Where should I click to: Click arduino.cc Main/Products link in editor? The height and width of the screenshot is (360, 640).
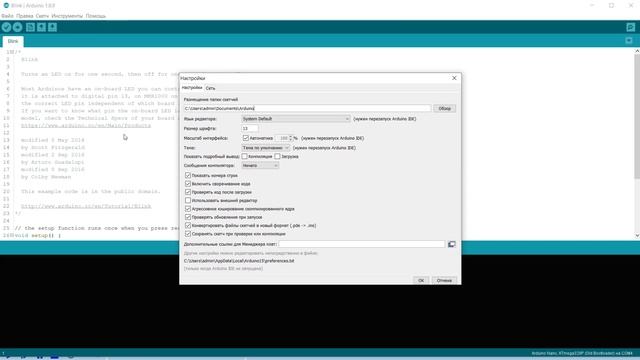pos(86,126)
